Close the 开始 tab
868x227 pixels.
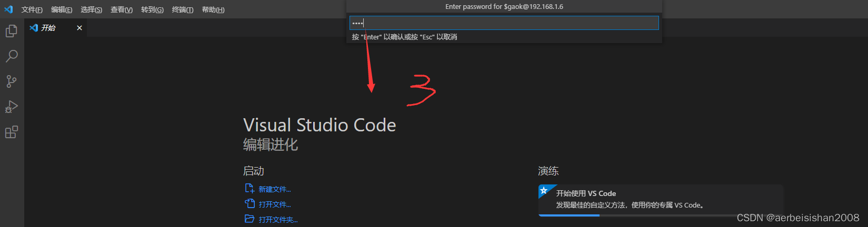[x=79, y=28]
